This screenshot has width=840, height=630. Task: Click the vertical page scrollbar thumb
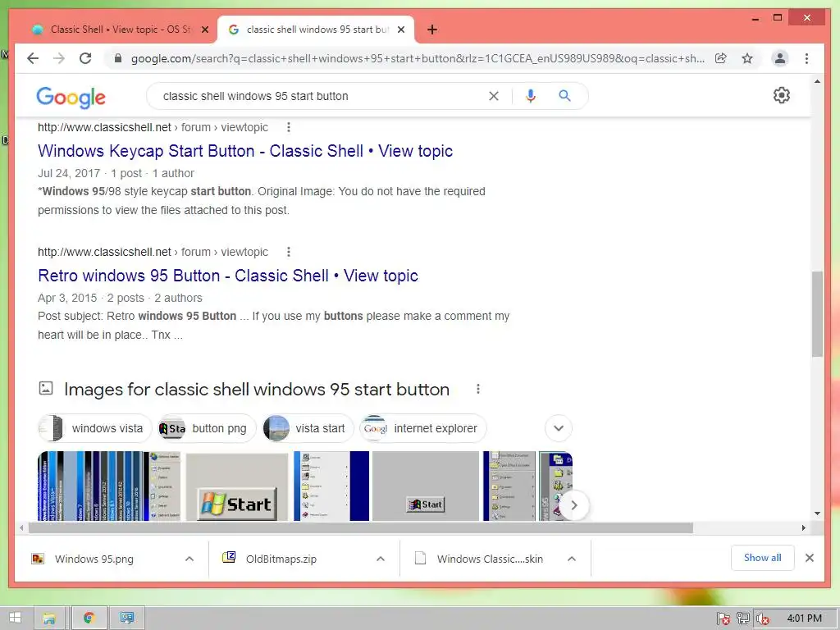pos(817,314)
